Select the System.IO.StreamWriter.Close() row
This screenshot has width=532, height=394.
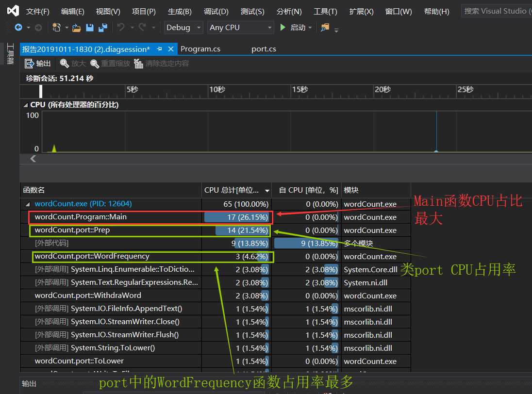point(216,322)
